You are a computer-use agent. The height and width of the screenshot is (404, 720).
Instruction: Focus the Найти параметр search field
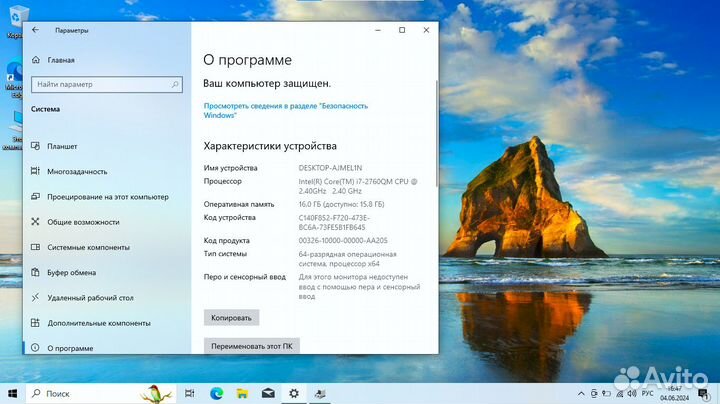(107, 84)
